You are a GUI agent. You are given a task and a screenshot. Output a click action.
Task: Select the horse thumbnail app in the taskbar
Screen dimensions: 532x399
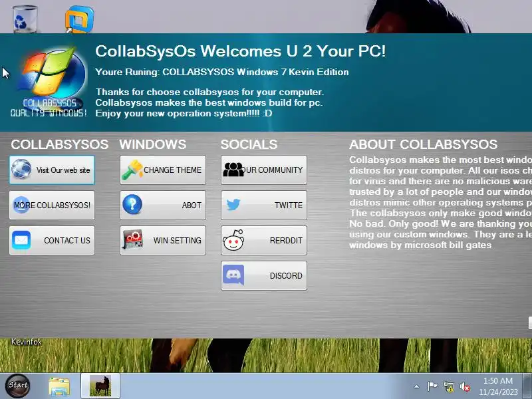pos(100,386)
